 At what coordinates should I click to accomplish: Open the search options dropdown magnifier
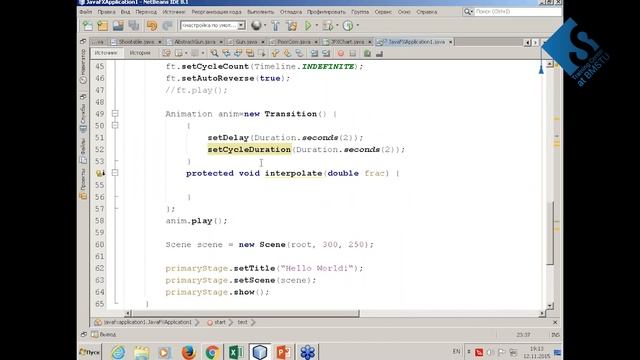click(468, 12)
